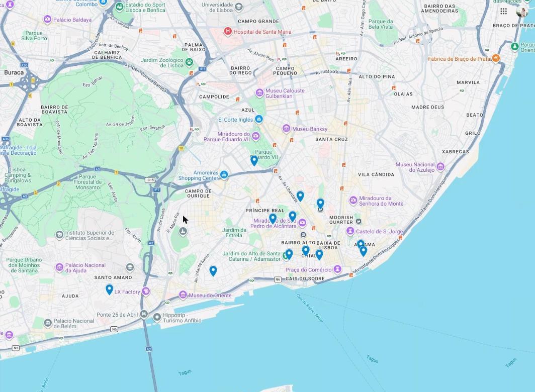The image size is (535, 392).
Task: Select the Universidade de Lisboa icon
Action: click(239, 7)
